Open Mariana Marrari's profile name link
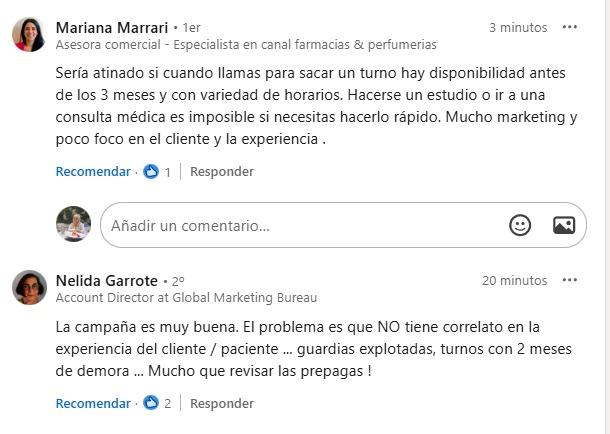 [x=112, y=27]
